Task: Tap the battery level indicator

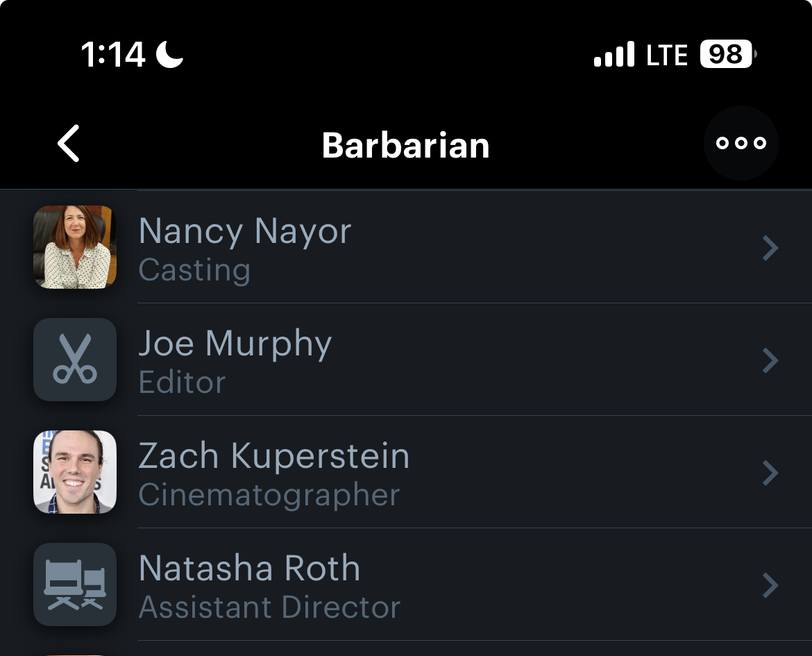Action: pyautogui.click(x=727, y=54)
